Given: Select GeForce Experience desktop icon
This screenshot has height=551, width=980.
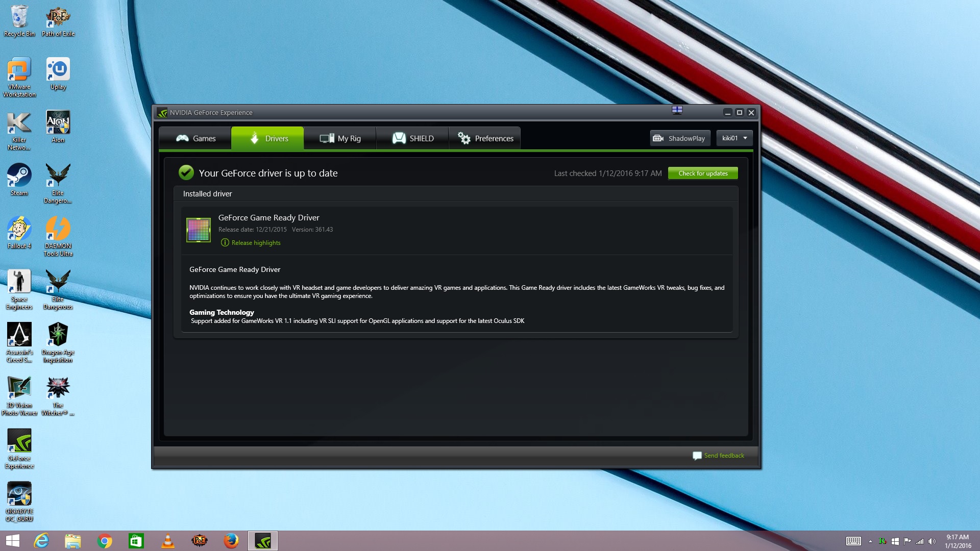Looking at the screenshot, I should tap(19, 448).
